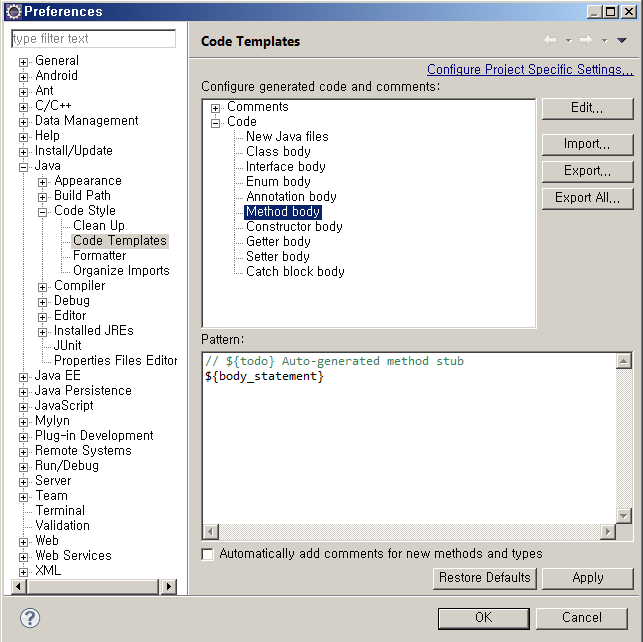The height and width of the screenshot is (642, 643).
Task: Click pattern vertical scrollbar up arrow
Action: coord(624,361)
